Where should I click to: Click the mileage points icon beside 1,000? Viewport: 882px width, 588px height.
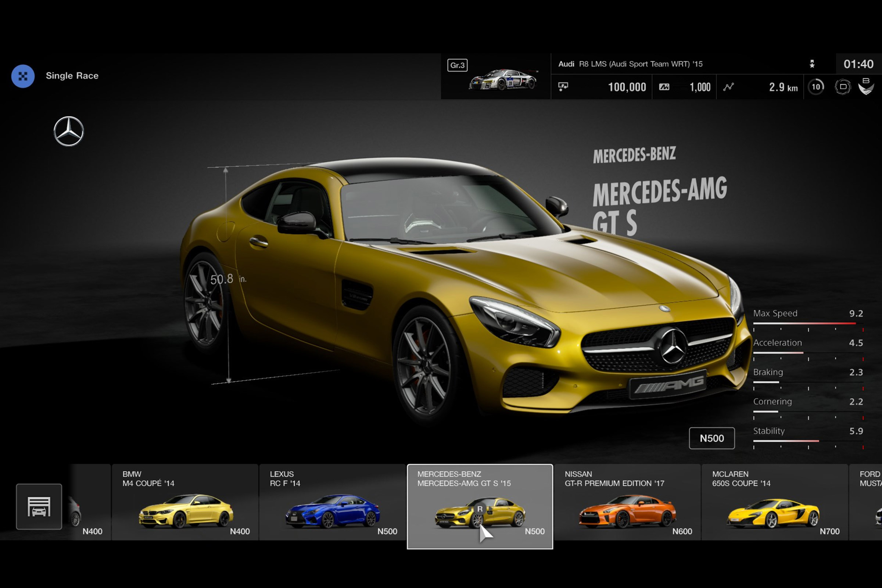click(x=664, y=87)
